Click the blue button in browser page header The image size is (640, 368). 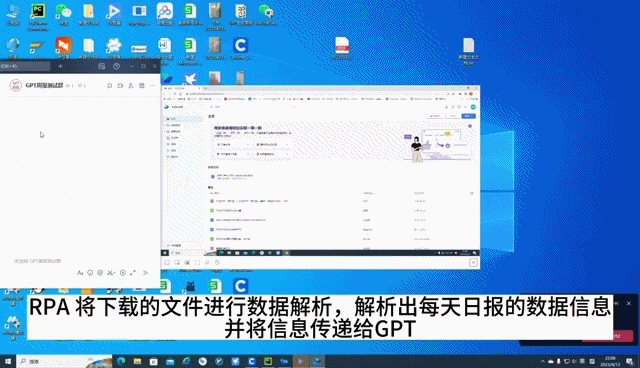[468, 116]
